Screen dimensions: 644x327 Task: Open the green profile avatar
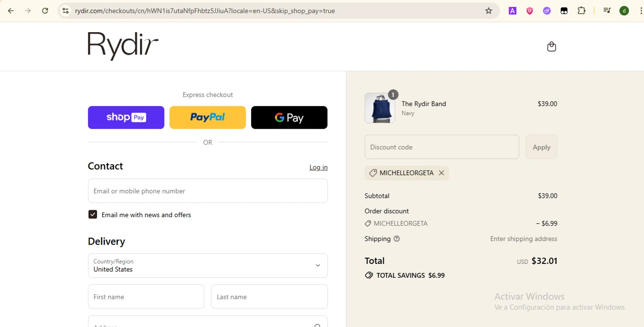pyautogui.click(x=624, y=11)
